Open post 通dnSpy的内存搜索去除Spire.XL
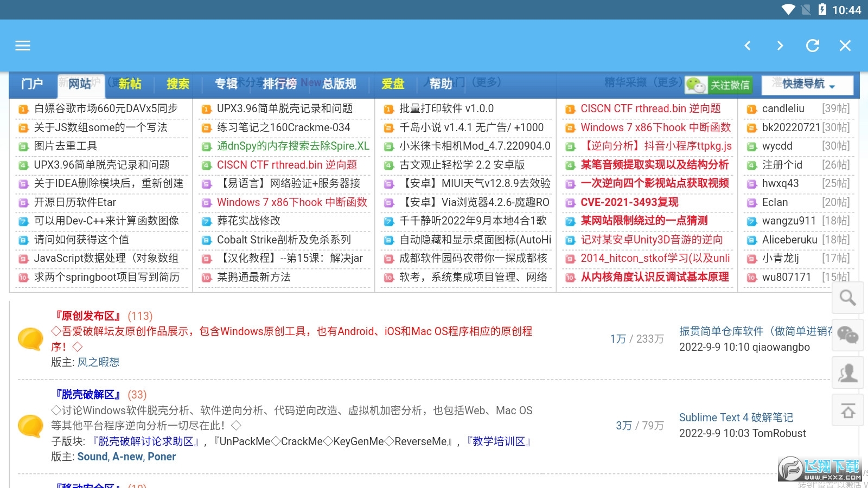This screenshot has height=488, width=868. pos(293,146)
